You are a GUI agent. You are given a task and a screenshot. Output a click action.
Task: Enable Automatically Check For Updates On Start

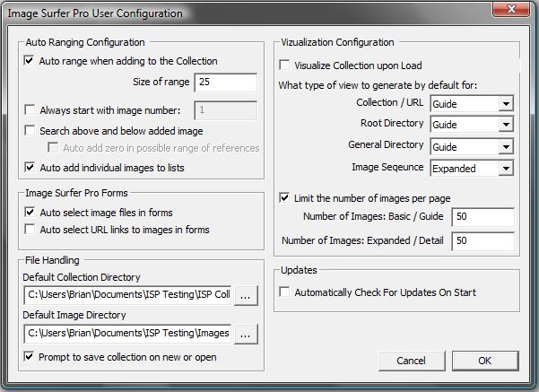pyautogui.click(x=284, y=292)
